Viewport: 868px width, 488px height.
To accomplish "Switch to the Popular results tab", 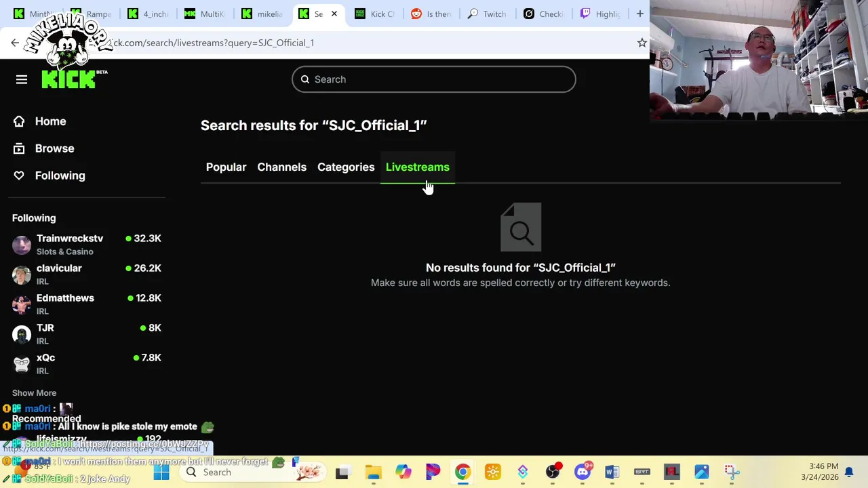I will [226, 167].
